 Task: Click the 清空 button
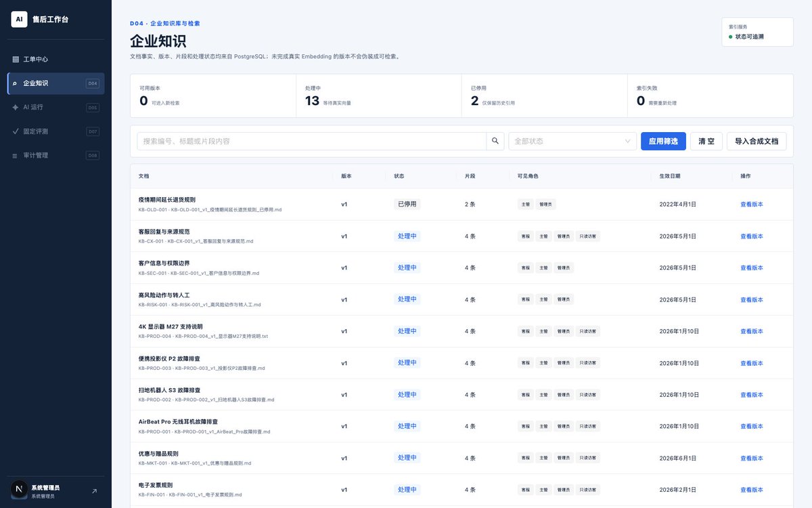tap(706, 141)
